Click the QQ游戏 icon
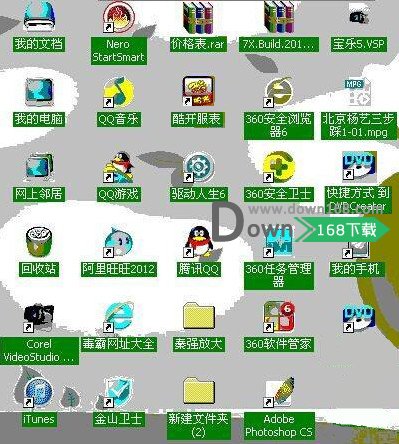 (x=118, y=167)
